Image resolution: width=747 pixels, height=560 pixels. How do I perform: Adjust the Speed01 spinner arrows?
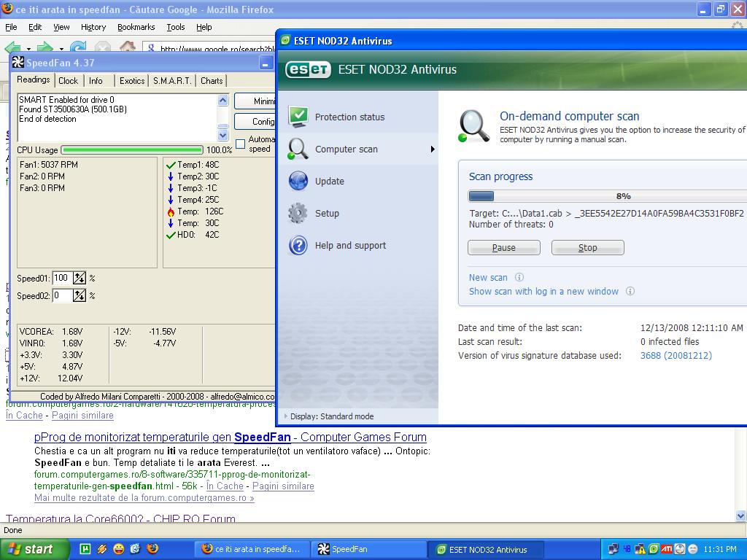pos(80,278)
